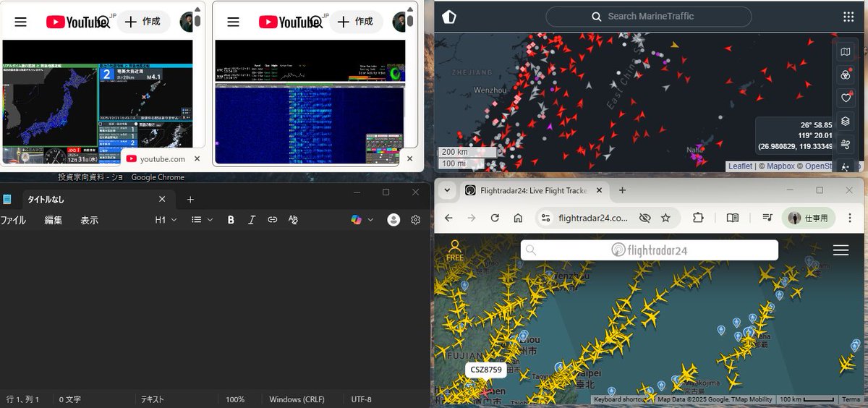Open site information icon in address bar
This screenshot has height=408, width=868.
pyautogui.click(x=546, y=218)
